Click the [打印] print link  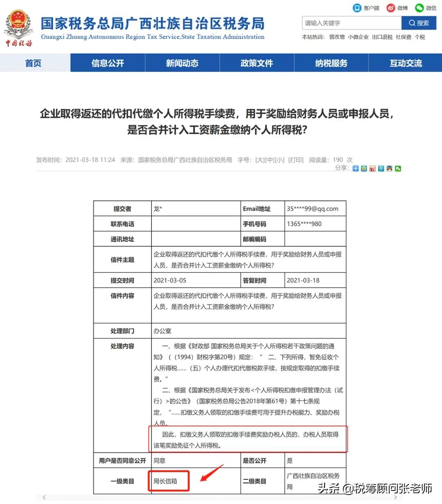(296, 160)
